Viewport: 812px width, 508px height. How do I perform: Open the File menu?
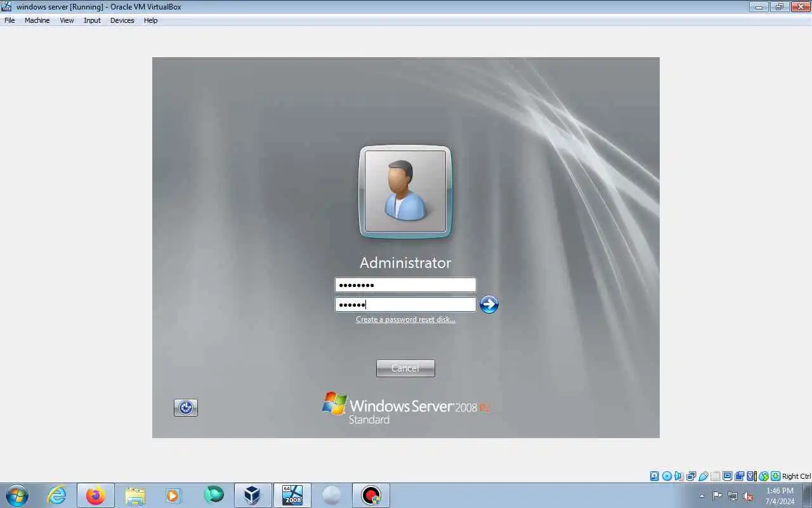10,20
